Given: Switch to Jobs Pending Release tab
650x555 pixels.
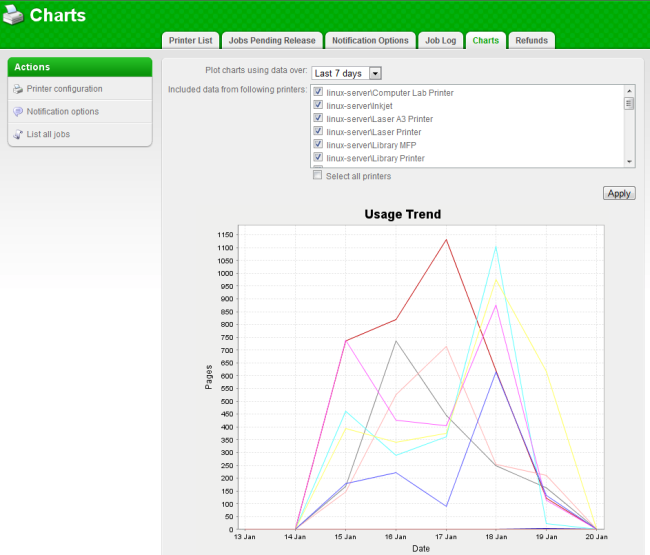Looking at the screenshot, I should tap(272, 41).
